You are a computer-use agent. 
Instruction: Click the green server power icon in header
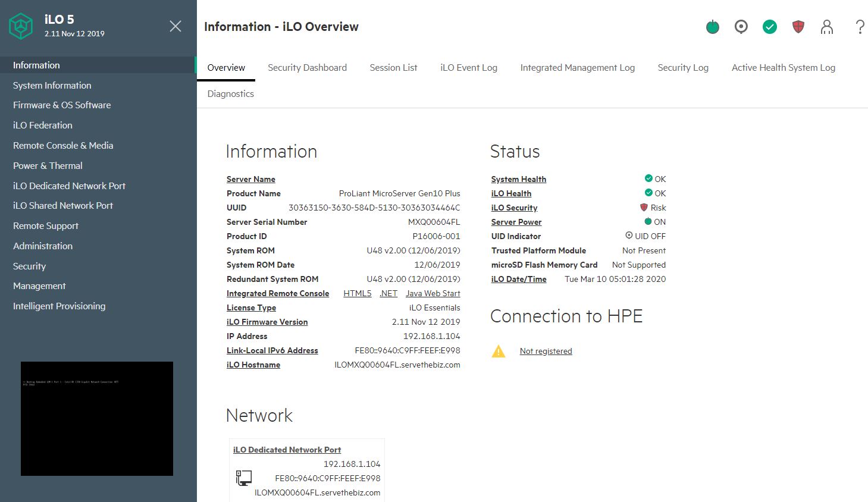tap(712, 27)
